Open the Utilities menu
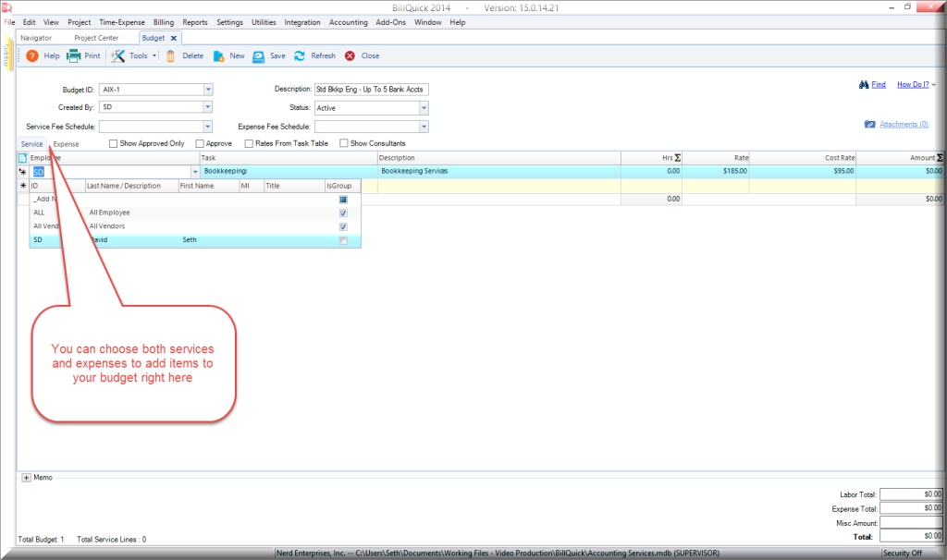 264,22
